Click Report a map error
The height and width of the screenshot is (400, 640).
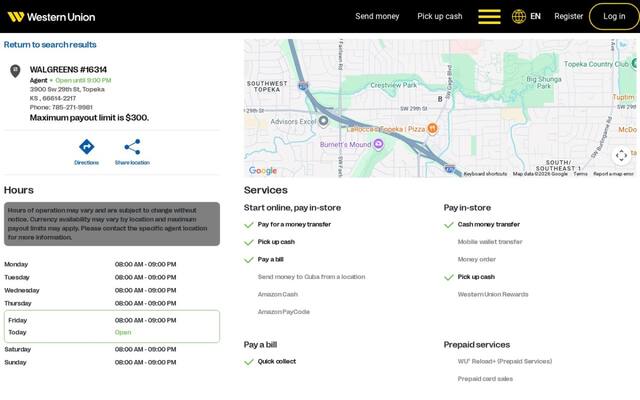coord(613,174)
